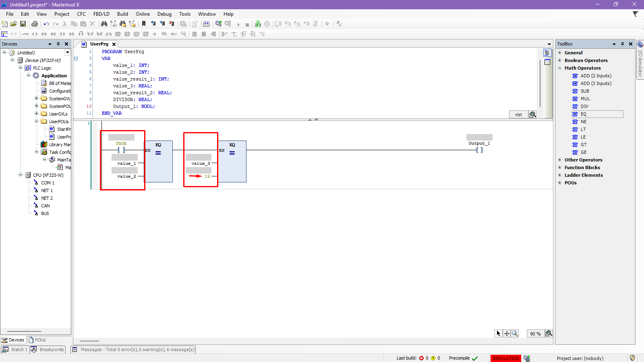
Task: Select the MUL operator in ToolBox
Action: click(585, 99)
